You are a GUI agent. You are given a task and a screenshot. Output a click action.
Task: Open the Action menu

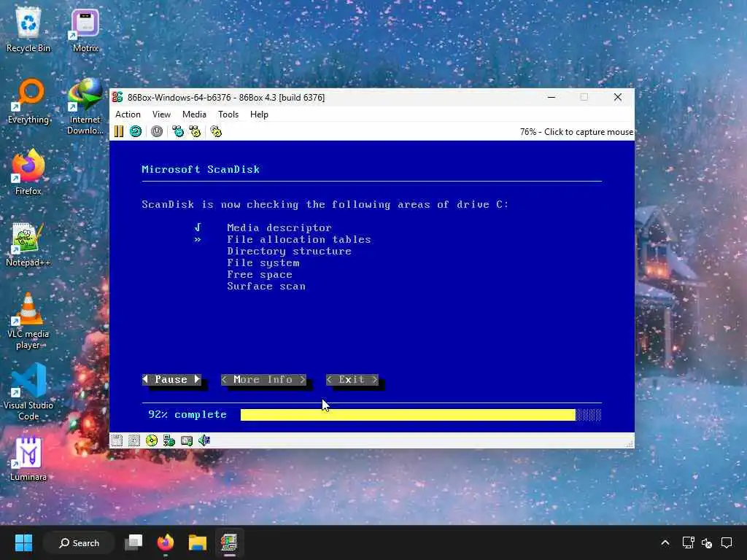(128, 114)
